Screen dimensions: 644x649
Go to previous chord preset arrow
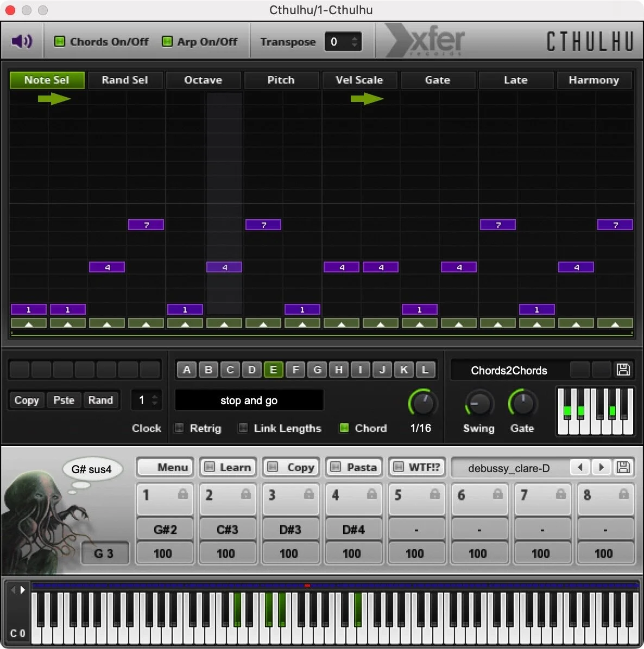pos(580,467)
